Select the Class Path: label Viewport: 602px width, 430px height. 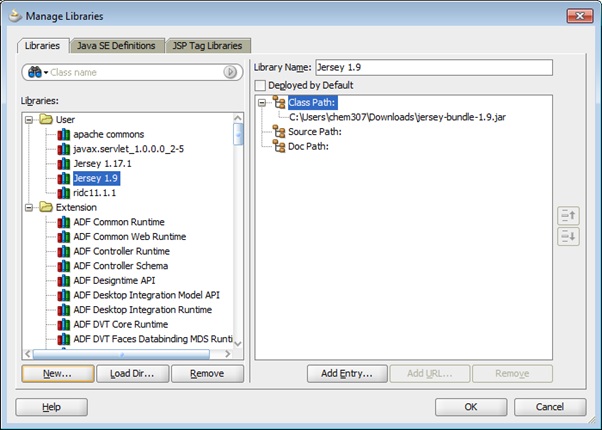coord(312,103)
